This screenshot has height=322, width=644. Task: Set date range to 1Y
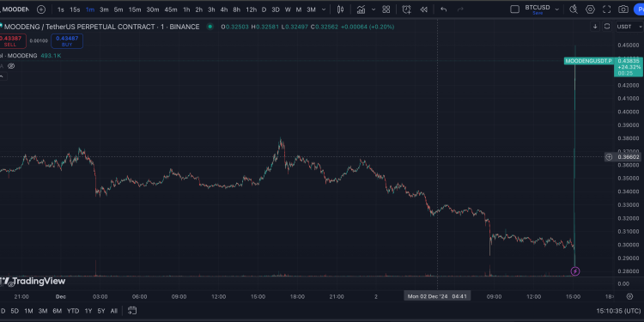(88, 311)
